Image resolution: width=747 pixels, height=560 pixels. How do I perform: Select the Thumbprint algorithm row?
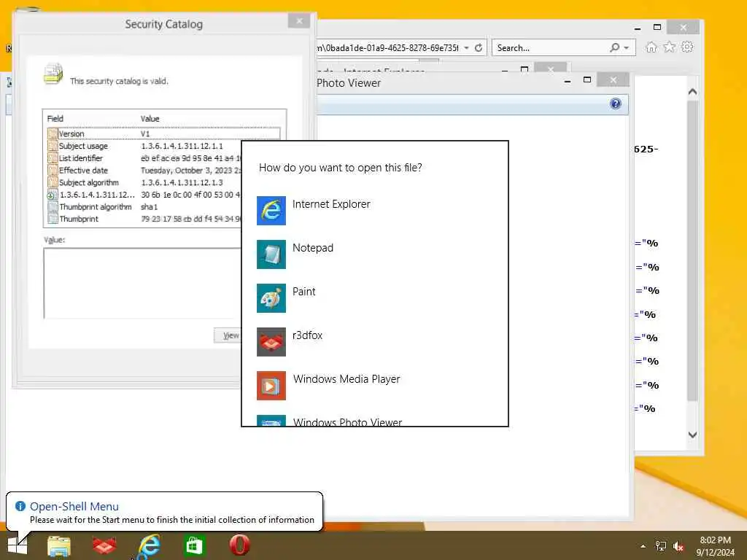pos(143,206)
